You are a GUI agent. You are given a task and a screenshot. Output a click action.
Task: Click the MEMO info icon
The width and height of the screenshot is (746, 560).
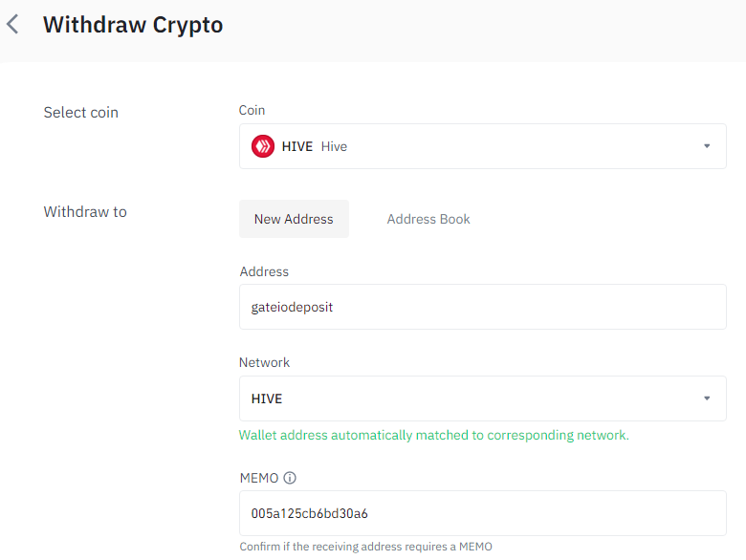[290, 478]
